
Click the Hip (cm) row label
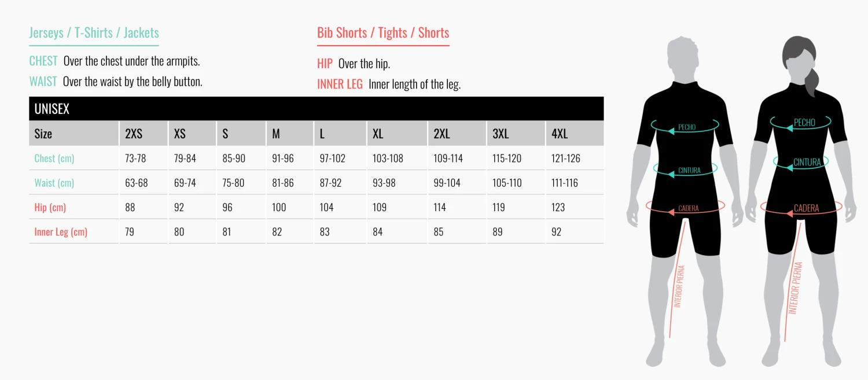tap(50, 208)
